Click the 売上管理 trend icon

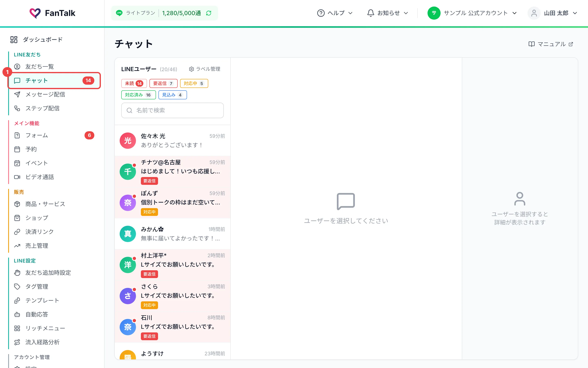[x=17, y=246]
